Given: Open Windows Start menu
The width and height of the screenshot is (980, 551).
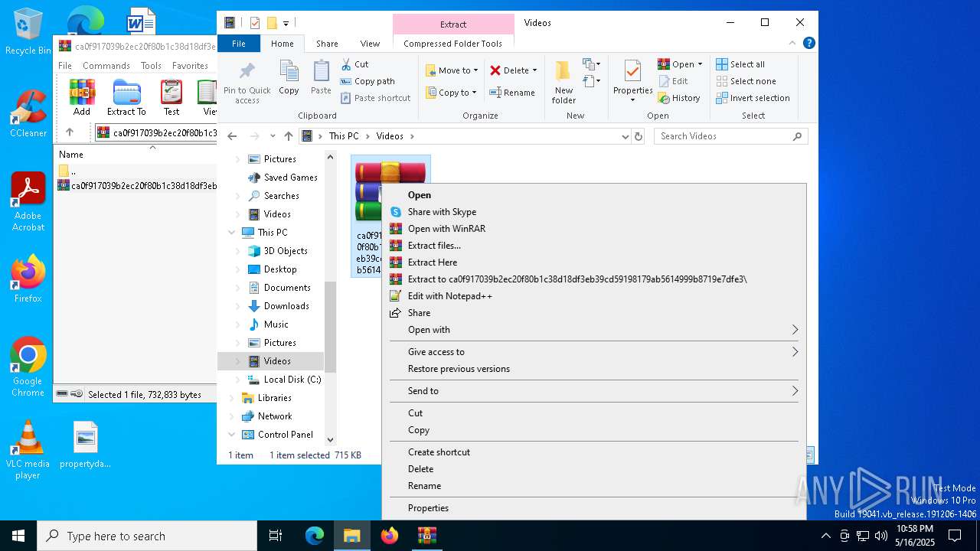Looking at the screenshot, I should pyautogui.click(x=18, y=536).
